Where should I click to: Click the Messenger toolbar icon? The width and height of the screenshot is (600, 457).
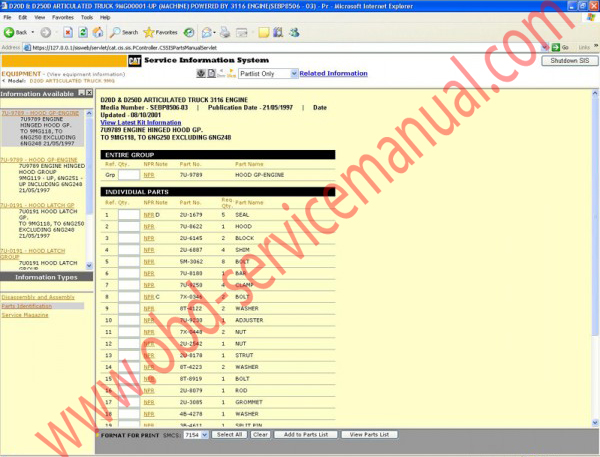pos(294,33)
